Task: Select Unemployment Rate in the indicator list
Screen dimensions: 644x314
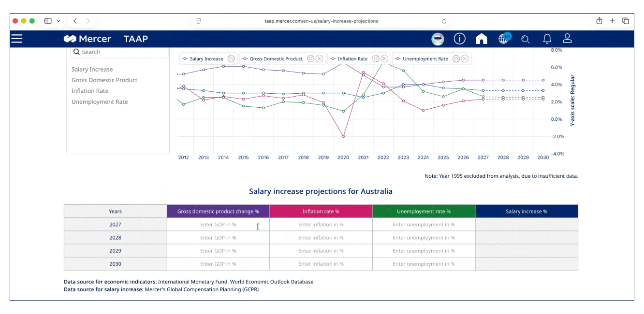Action: [100, 102]
